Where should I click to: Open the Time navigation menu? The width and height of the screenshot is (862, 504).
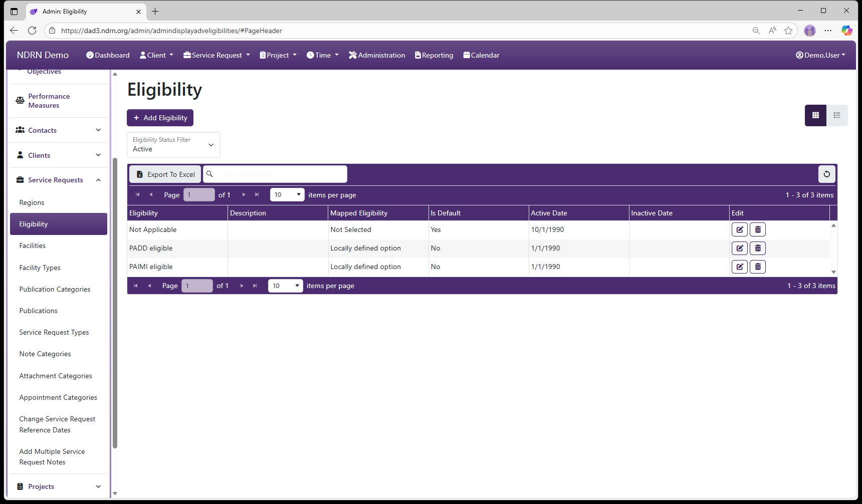click(323, 55)
